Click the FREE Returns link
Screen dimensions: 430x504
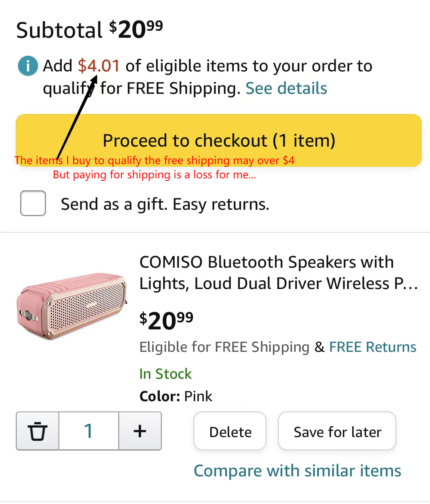pyautogui.click(x=372, y=347)
